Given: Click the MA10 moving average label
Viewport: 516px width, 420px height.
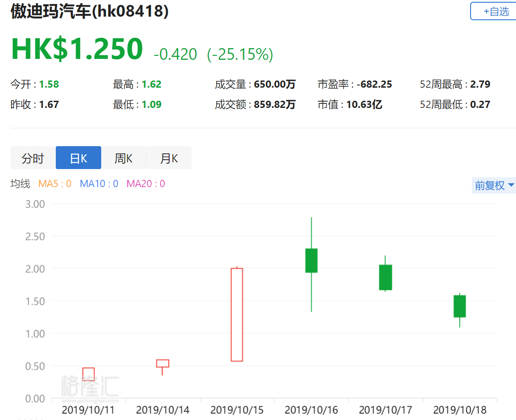Looking at the screenshot, I should point(99,183).
